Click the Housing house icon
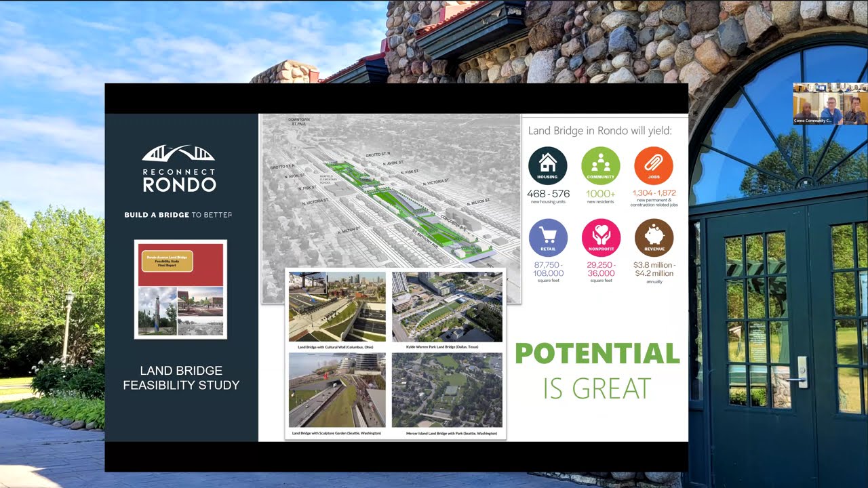The image size is (868, 488). click(547, 165)
